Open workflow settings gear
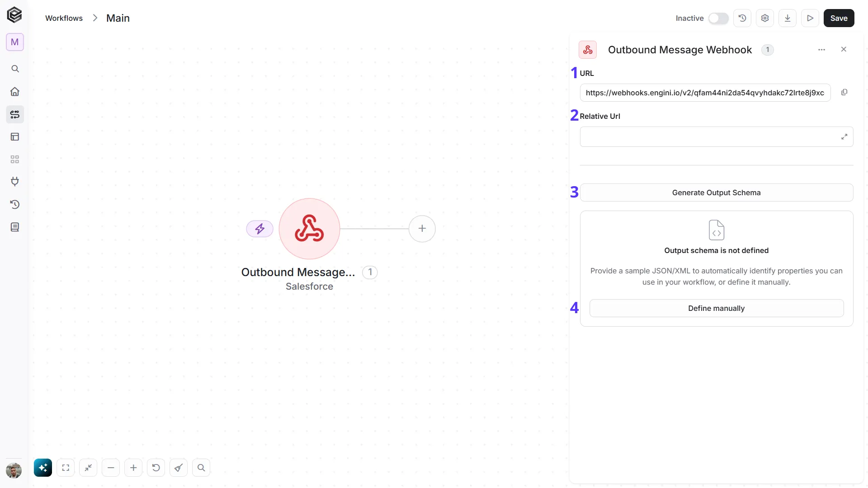Image resolution: width=868 pixels, height=488 pixels. point(765,18)
